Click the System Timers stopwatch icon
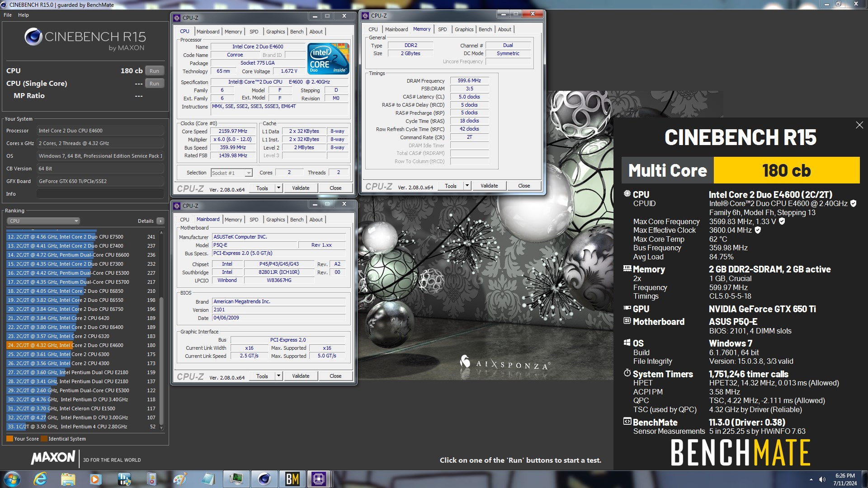 [x=627, y=373]
